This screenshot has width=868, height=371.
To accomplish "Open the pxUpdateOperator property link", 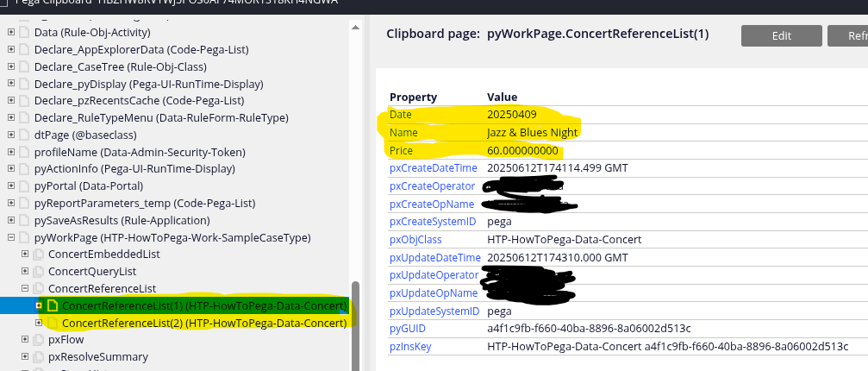I will coord(434,275).
